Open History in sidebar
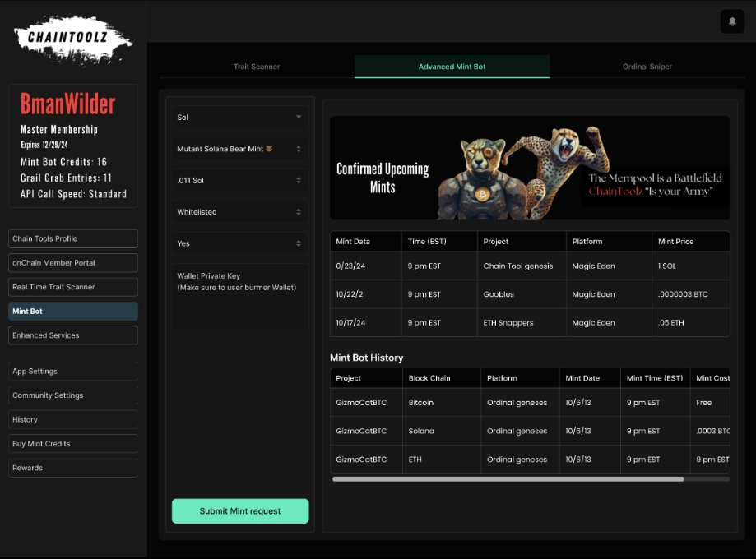Screen dimensions: 756x559 (x=73, y=419)
